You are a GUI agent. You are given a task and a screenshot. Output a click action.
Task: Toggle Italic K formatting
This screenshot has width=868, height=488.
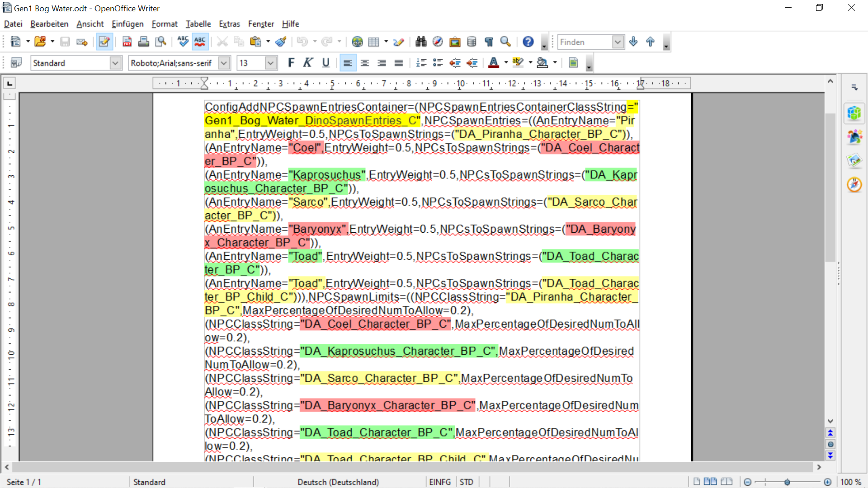(308, 63)
